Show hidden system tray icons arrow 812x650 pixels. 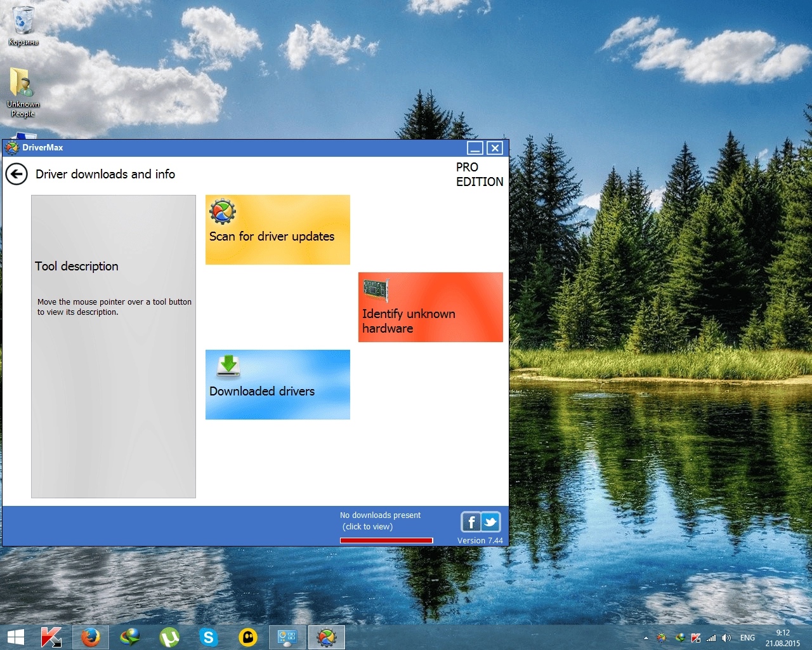(x=646, y=638)
